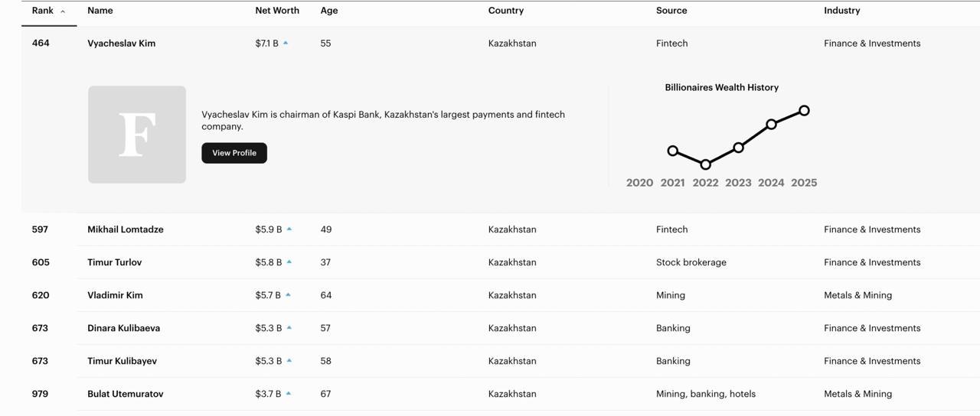This screenshot has height=416, width=980.
Task: Sort by the Industry column header
Action: (841, 11)
